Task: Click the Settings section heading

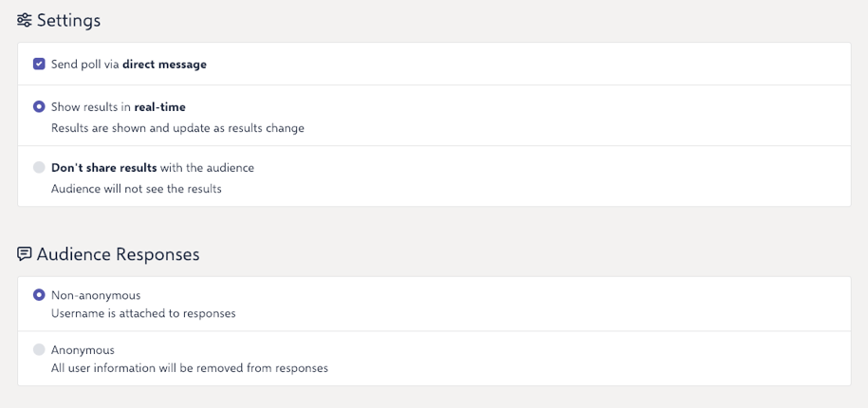Action: (x=68, y=21)
